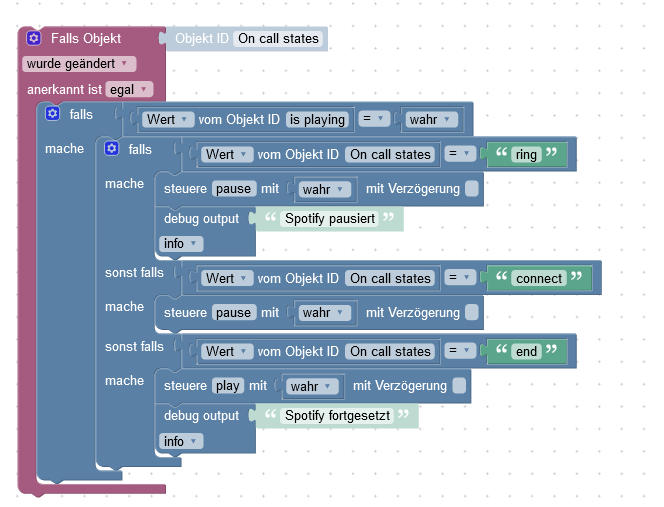Click the 'debug output' label above 'Spotify fortgesetzt'
The image size is (664, 507).
pyautogui.click(x=202, y=416)
